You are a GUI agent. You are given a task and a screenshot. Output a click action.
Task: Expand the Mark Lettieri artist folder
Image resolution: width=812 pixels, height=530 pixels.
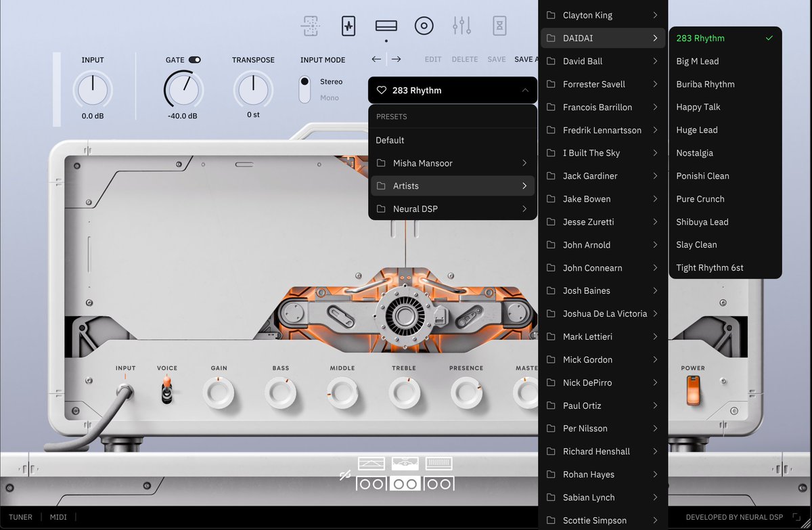coord(604,337)
